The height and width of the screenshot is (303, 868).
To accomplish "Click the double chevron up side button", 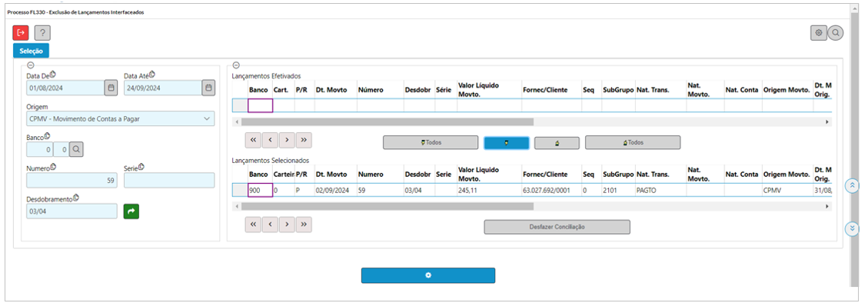I will [853, 185].
